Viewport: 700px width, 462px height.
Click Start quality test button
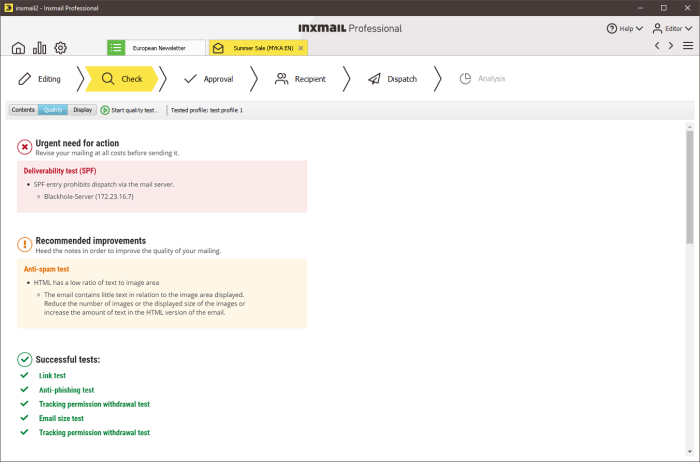[x=130, y=110]
